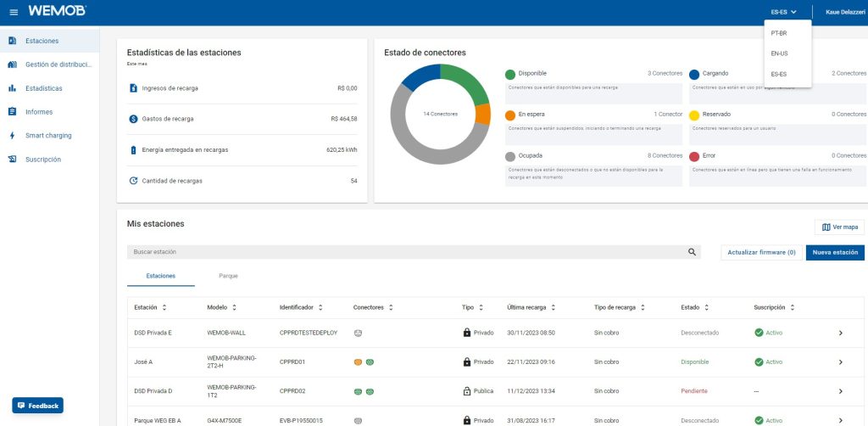Click the Buscar estación search field
The image size is (868, 426).
point(407,252)
